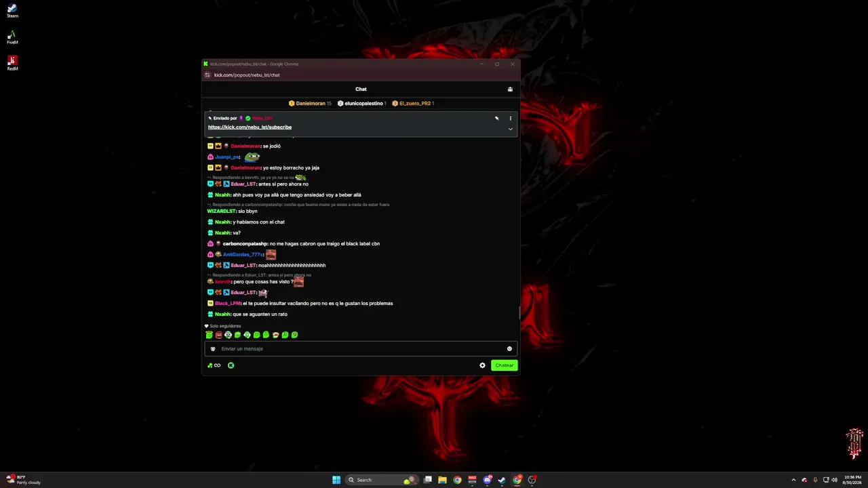
Task: Open the pinned message three-dot options
Action: point(511,118)
